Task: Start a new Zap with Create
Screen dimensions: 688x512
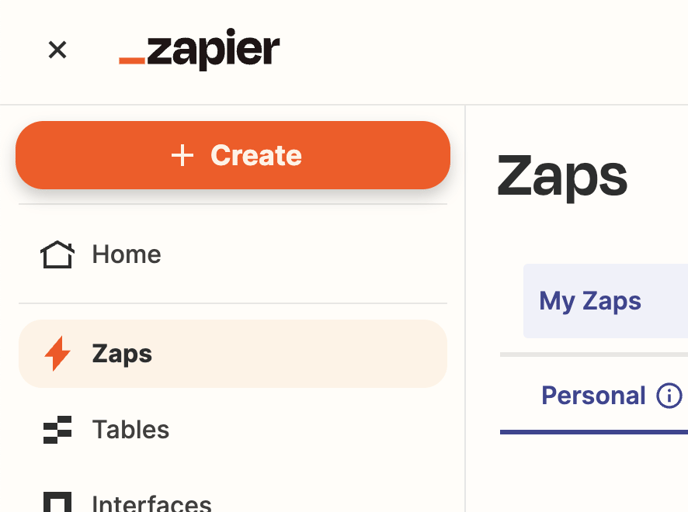Action: pos(233,155)
